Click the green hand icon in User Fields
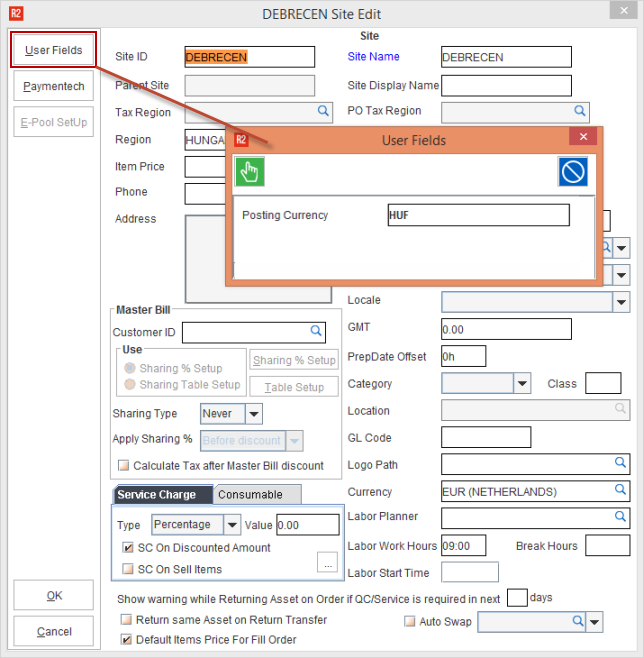644x658 pixels. coord(250,172)
